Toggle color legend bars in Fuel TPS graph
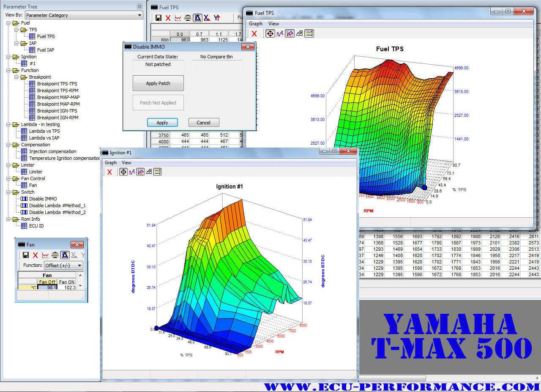The height and width of the screenshot is (392, 541). coord(309,33)
